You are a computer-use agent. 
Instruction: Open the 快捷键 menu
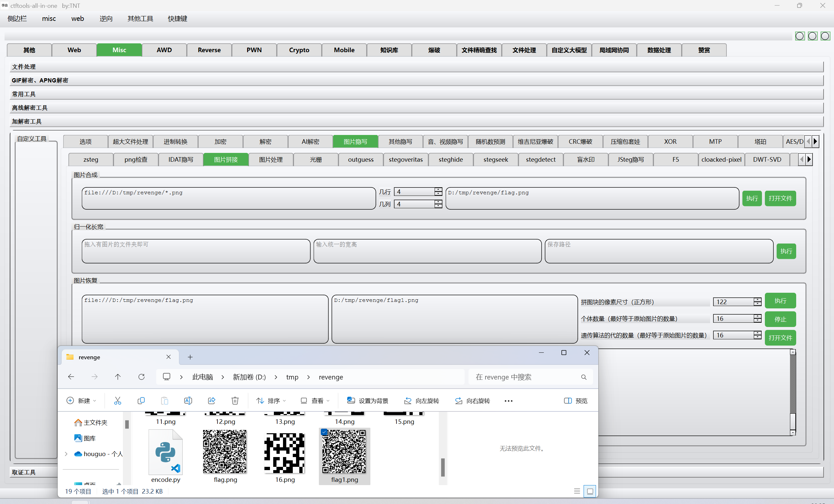(177, 19)
